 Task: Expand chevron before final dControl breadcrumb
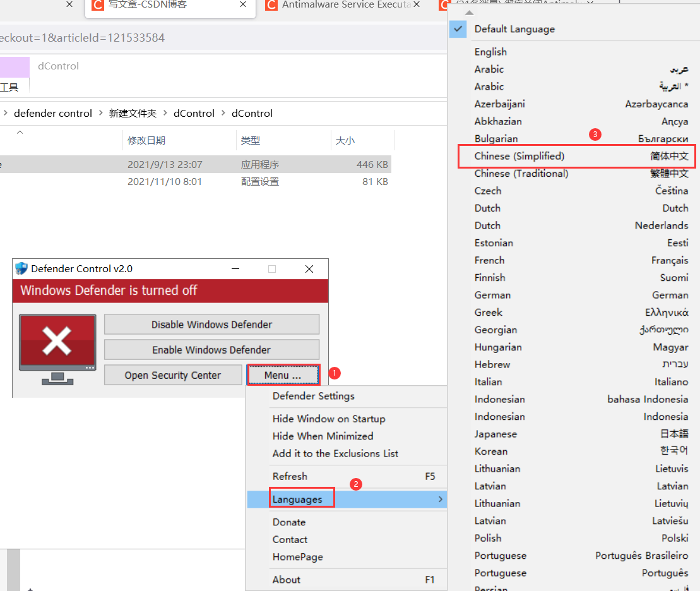click(x=223, y=113)
